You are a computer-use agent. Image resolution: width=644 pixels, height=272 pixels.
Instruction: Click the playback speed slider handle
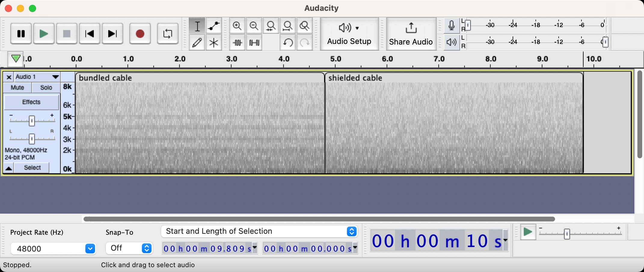tap(567, 234)
